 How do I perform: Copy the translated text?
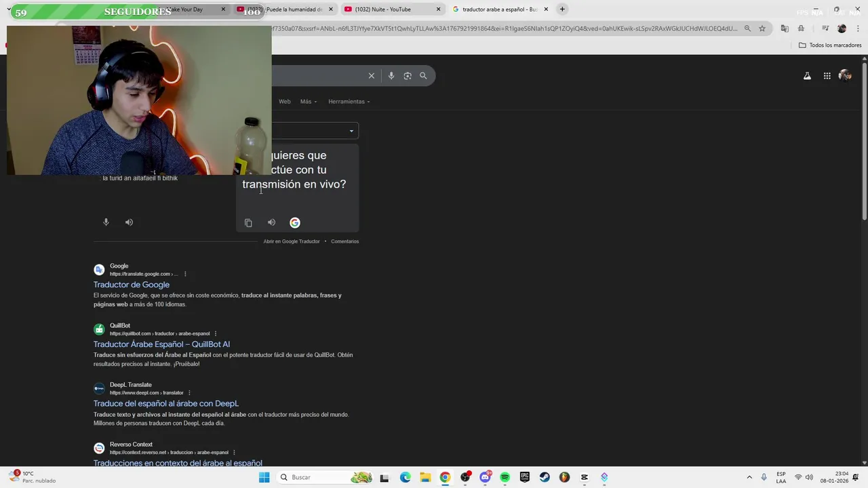pyautogui.click(x=248, y=223)
